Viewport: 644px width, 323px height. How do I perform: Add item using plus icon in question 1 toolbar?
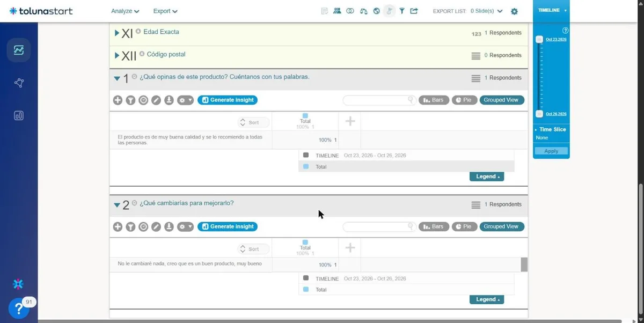tap(118, 100)
